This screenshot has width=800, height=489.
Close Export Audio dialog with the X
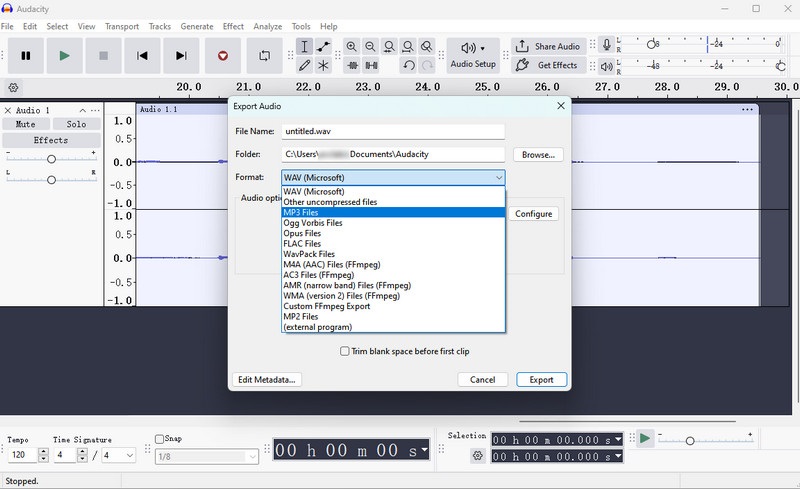pos(561,106)
